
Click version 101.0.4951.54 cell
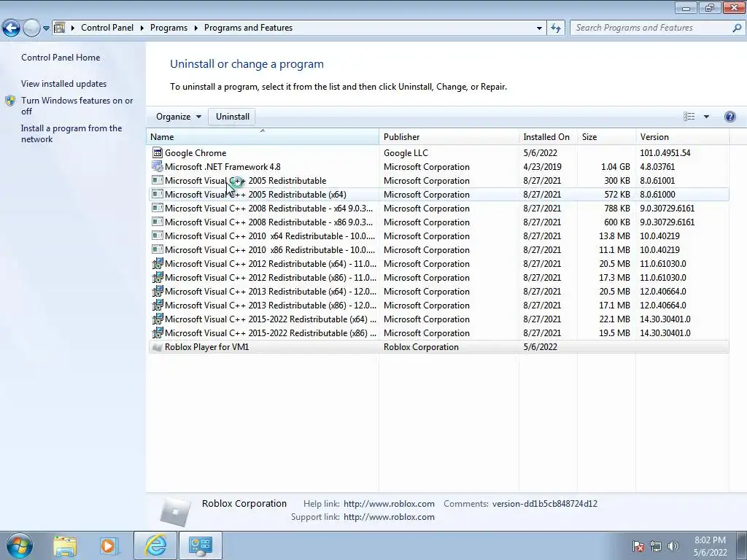pos(665,153)
